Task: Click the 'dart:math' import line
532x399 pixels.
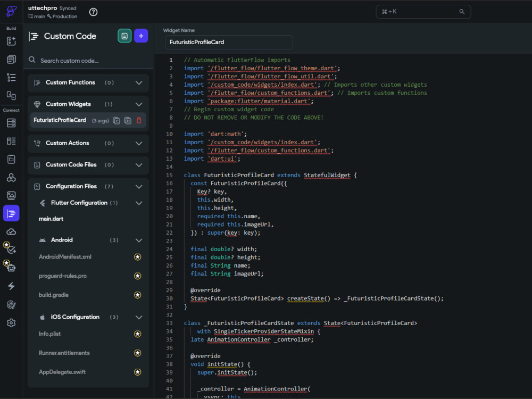Action: 215,134
